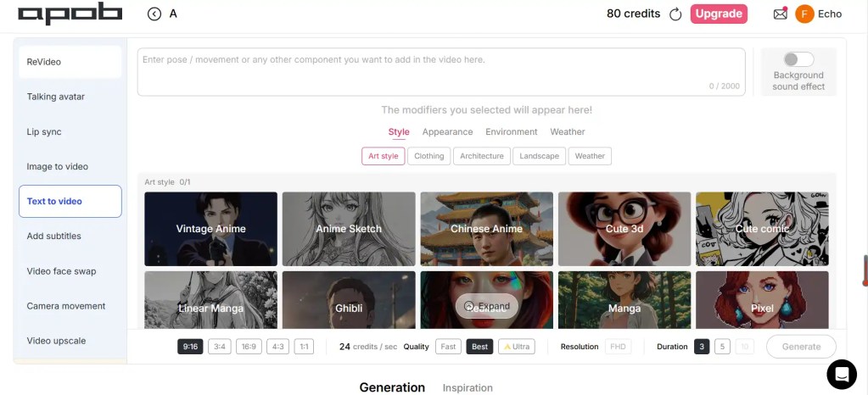Open Video face swap in the sidebar
Viewport: 868px width, 395px height.
(x=70, y=271)
